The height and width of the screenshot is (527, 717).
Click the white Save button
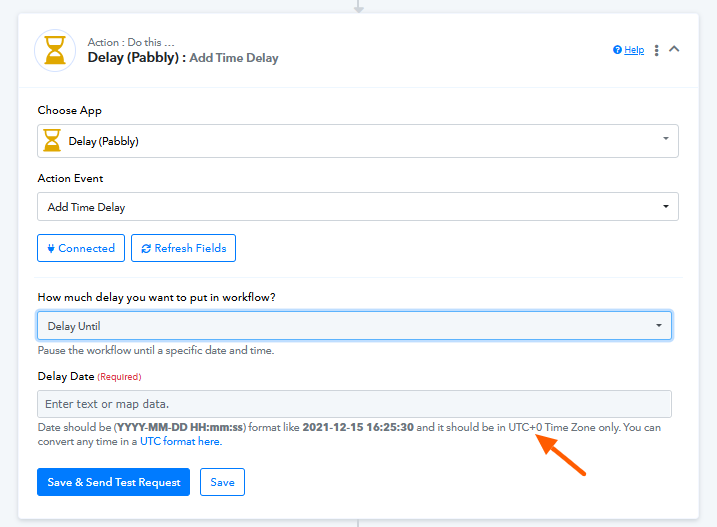point(222,482)
